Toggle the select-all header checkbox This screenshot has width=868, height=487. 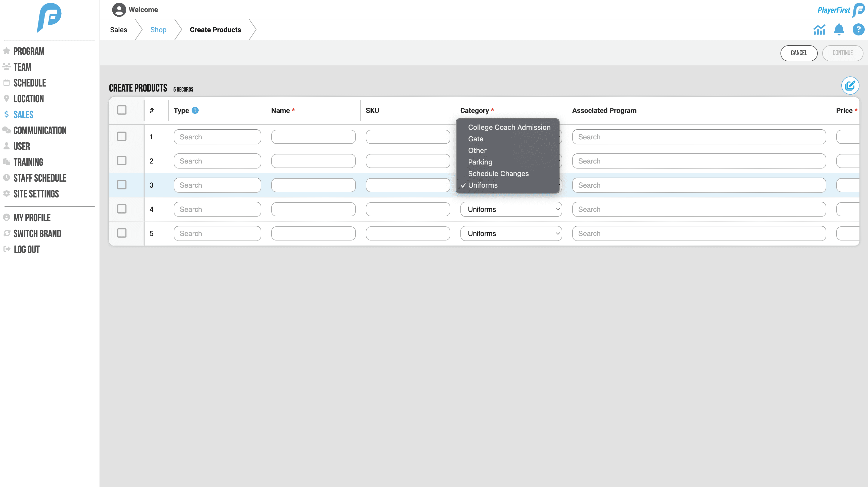pyautogui.click(x=122, y=110)
